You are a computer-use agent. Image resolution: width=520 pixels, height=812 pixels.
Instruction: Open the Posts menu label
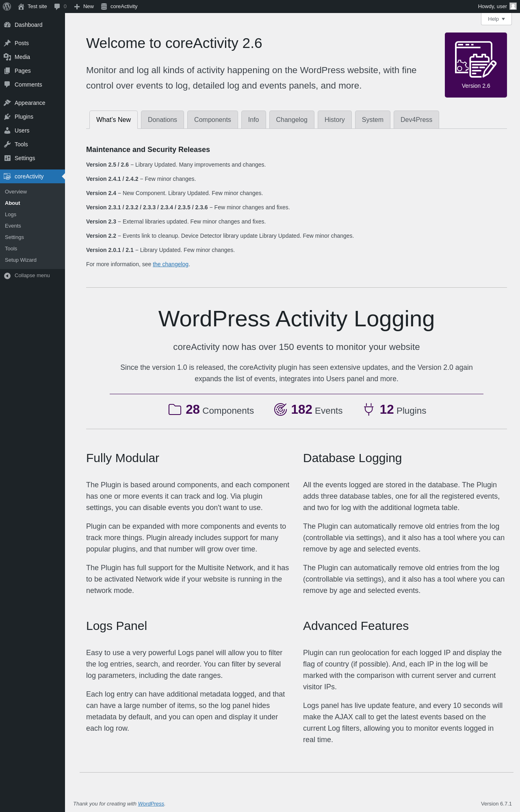click(x=22, y=43)
